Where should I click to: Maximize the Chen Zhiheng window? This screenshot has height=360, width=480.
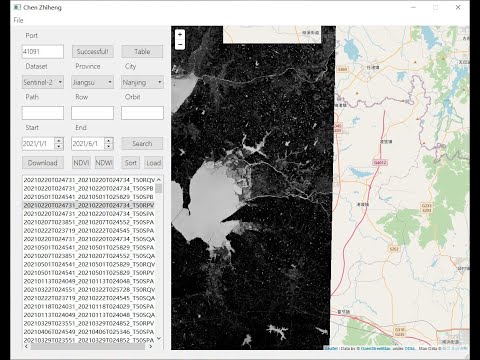tap(436, 7)
